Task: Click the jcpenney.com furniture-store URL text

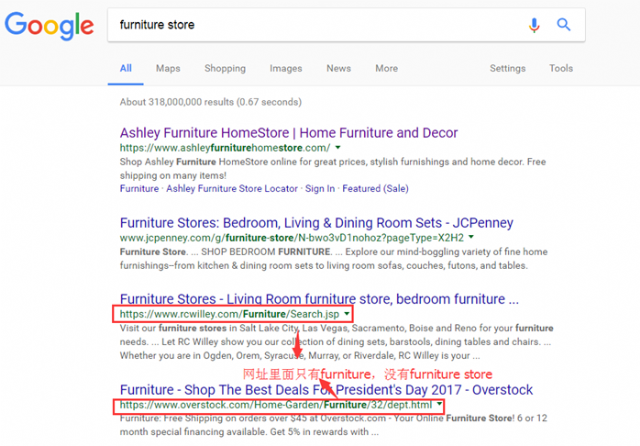Action: pyautogui.click(x=292, y=237)
